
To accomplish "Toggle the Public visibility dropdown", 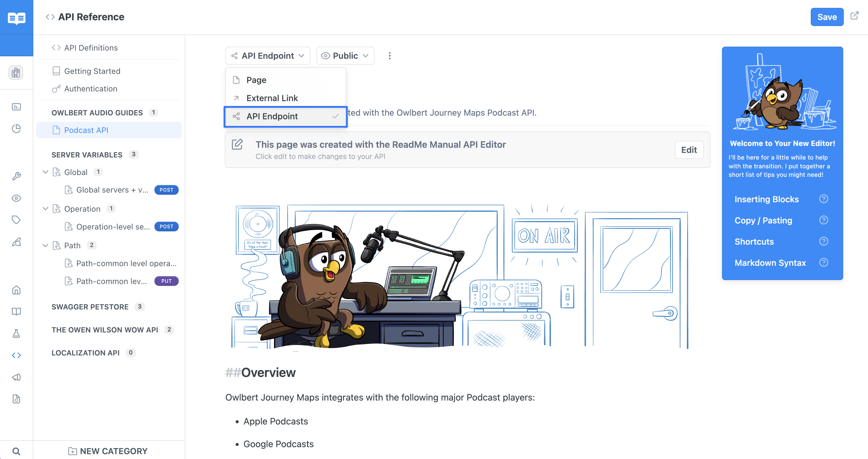I will click(x=345, y=56).
